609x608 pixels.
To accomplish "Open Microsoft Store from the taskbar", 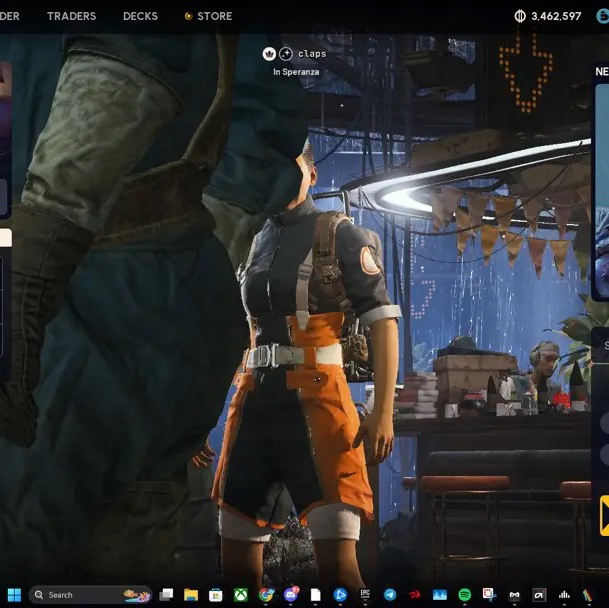I will tap(216, 594).
